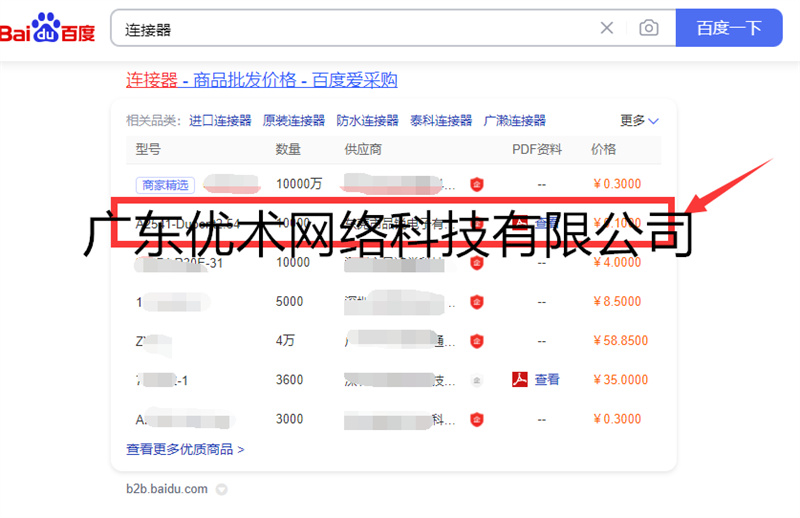The width and height of the screenshot is (800, 518).
Task: Open the Baidu logo homepage
Action: point(47,29)
